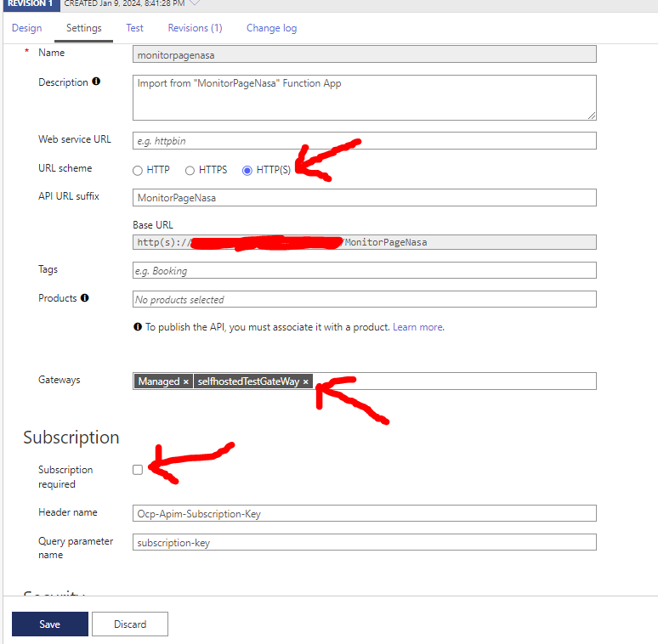Click the info icon before publish notice

[138, 327]
